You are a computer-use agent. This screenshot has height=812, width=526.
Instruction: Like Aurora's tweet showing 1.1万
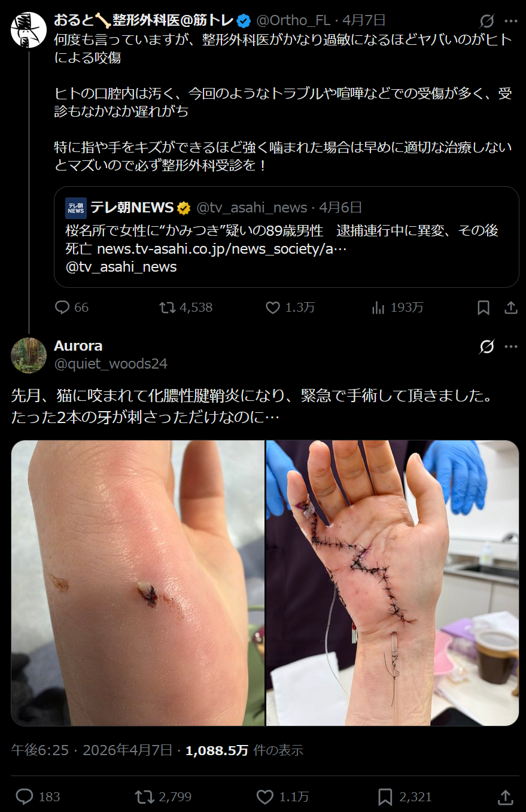[265, 796]
